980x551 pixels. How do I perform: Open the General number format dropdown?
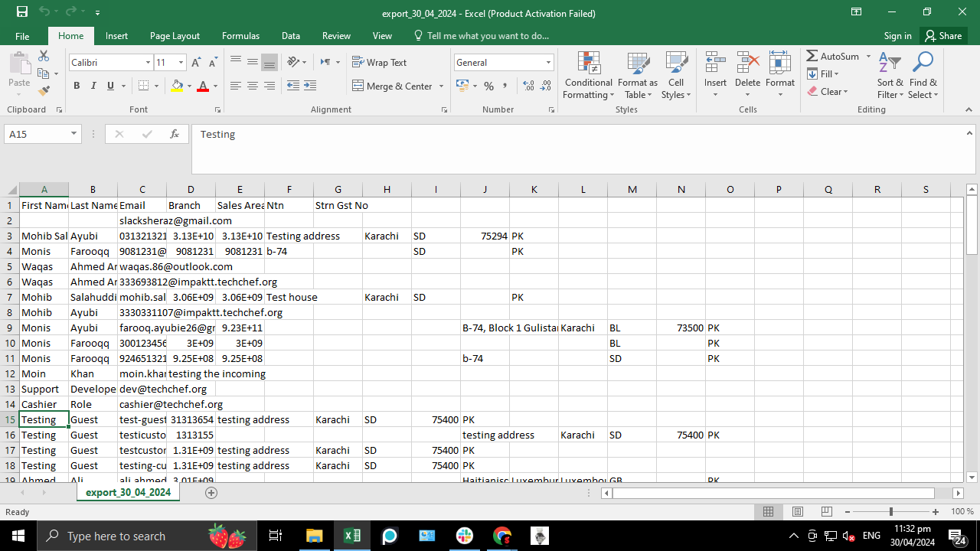(548, 63)
